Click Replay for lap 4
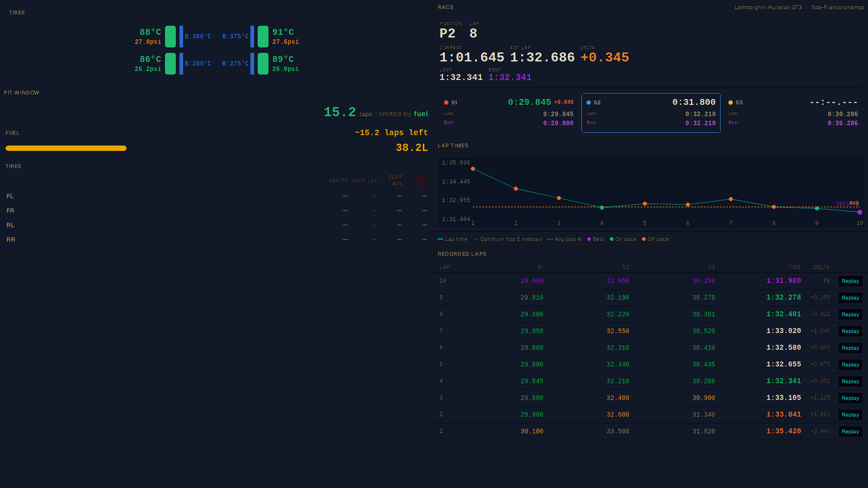Image resolution: width=868 pixels, height=488 pixels. 850,381
